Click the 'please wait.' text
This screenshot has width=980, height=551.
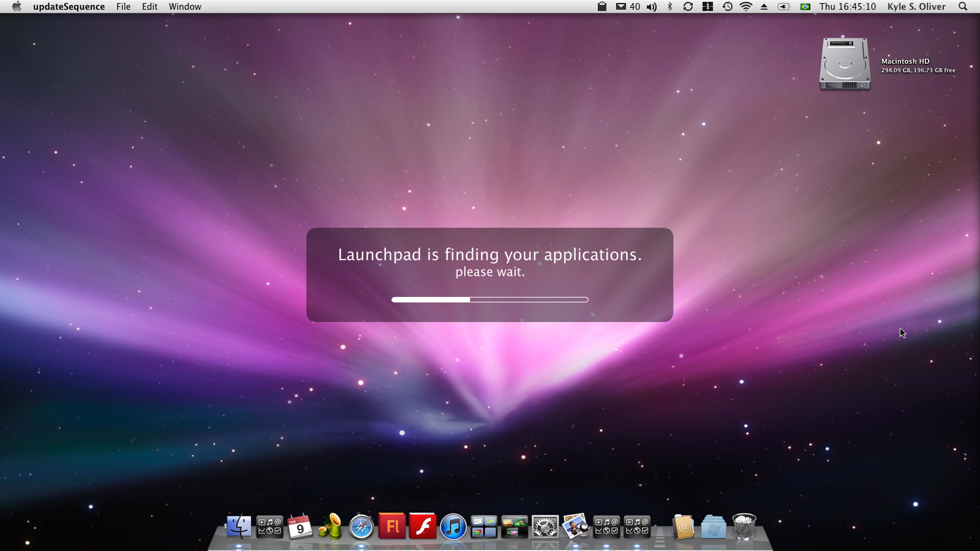pyautogui.click(x=490, y=272)
